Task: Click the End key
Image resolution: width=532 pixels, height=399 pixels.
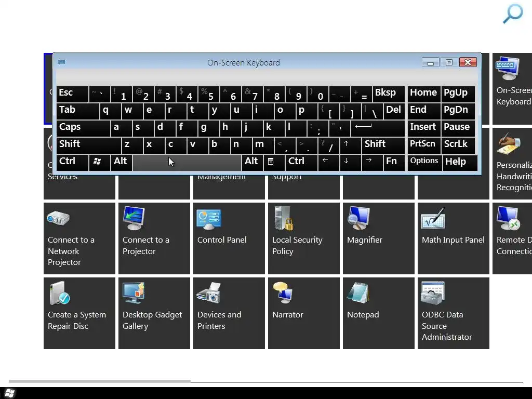Action: point(424,111)
